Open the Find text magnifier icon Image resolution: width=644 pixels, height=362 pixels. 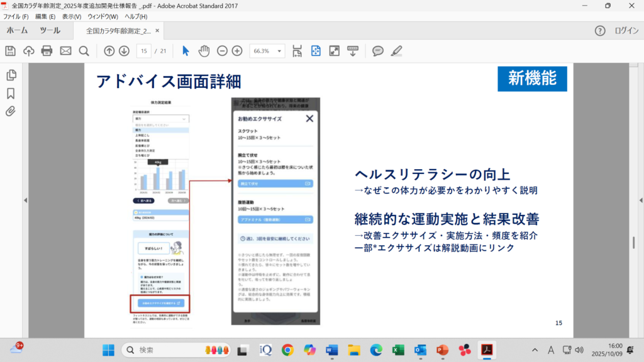click(x=84, y=51)
